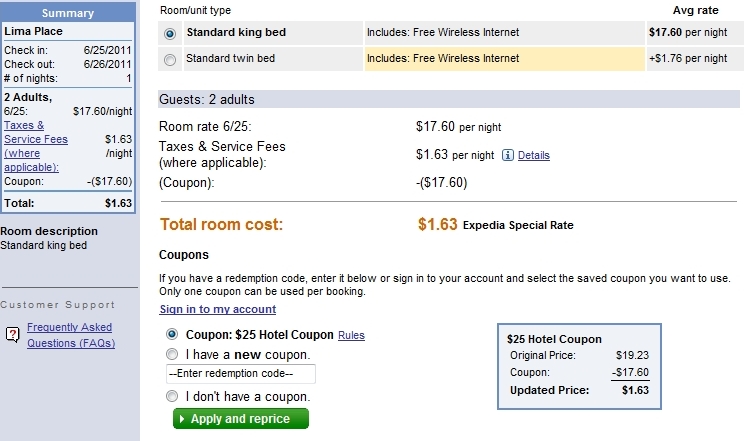Select the Standard twin bed radio button

(169, 60)
